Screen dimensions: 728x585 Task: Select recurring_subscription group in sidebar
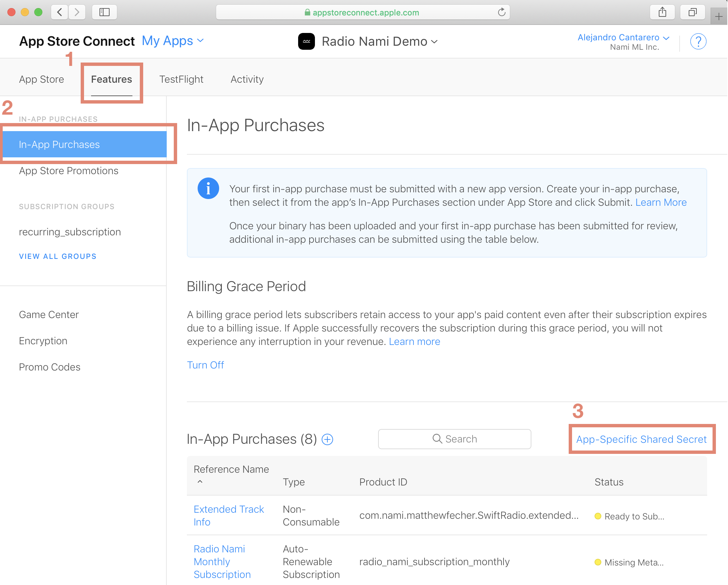coord(70,232)
